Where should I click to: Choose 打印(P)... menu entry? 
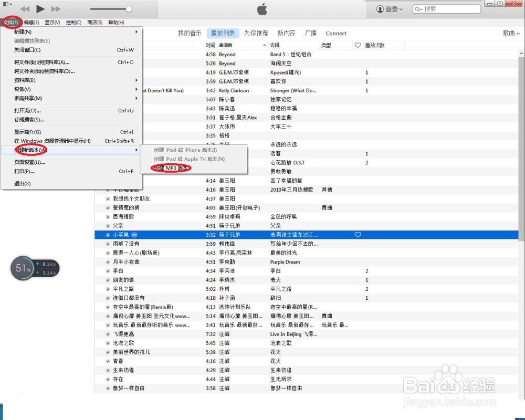(71, 171)
